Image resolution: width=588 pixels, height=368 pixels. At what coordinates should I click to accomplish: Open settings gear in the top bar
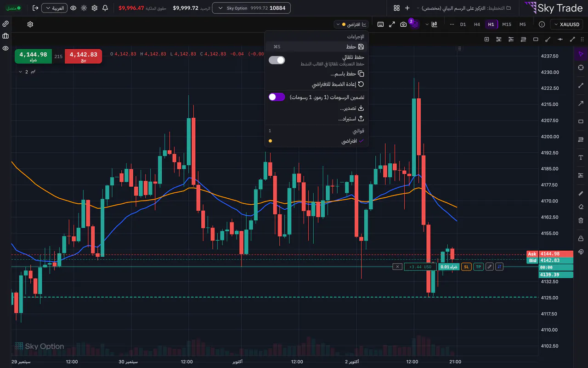click(x=95, y=8)
